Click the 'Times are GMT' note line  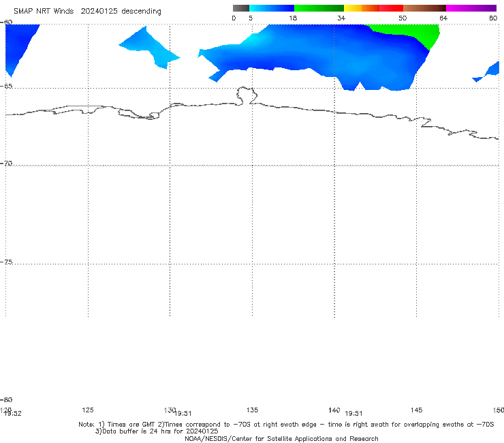(x=286, y=425)
